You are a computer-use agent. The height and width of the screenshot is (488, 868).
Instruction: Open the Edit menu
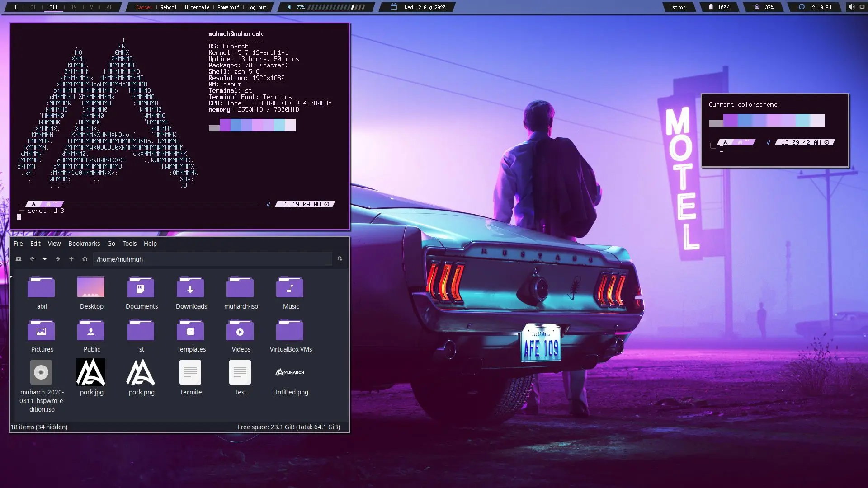point(35,244)
